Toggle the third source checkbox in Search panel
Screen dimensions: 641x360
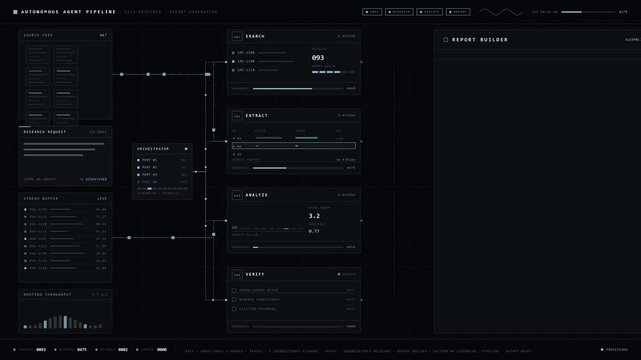[x=233, y=70]
